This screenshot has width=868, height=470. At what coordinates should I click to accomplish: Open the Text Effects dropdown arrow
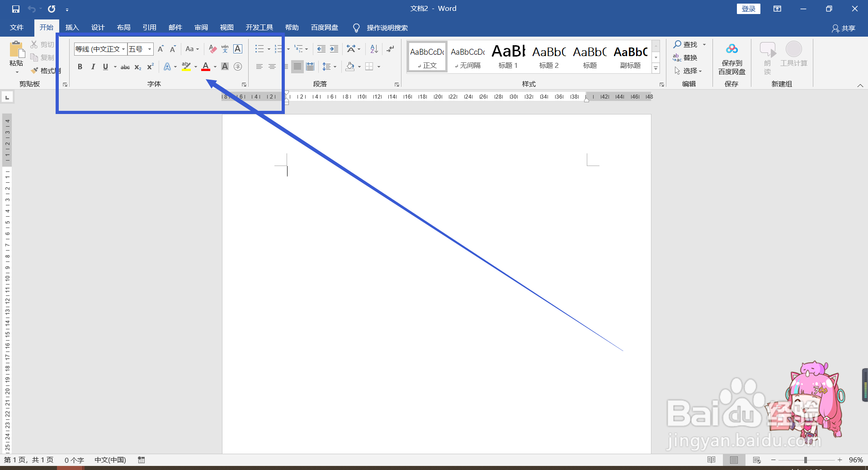[x=175, y=66]
